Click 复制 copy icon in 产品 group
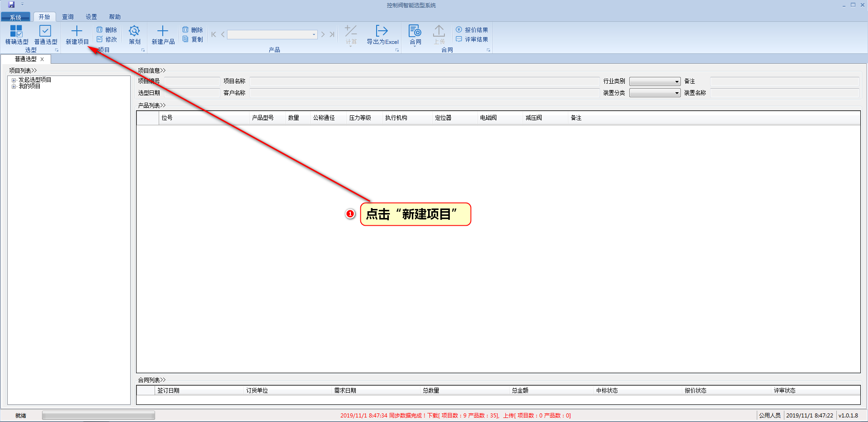The image size is (868, 422). (185, 39)
